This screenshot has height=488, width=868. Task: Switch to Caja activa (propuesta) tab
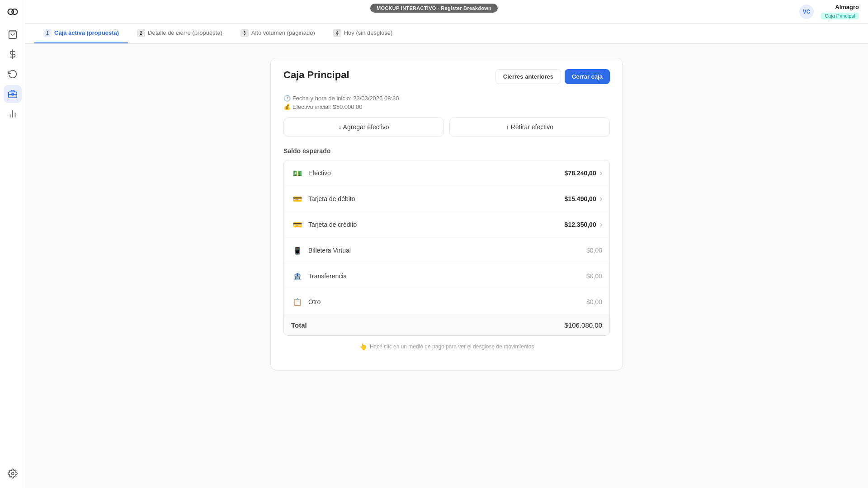[81, 33]
